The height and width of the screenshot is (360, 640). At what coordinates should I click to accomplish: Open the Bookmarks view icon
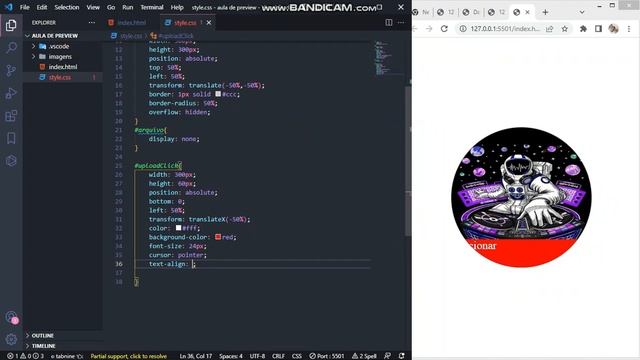pos(11,138)
